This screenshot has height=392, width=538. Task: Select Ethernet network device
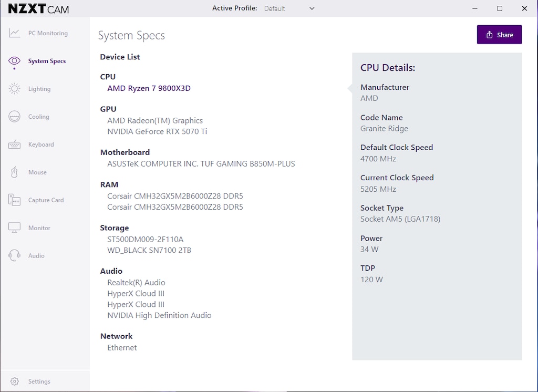click(122, 348)
